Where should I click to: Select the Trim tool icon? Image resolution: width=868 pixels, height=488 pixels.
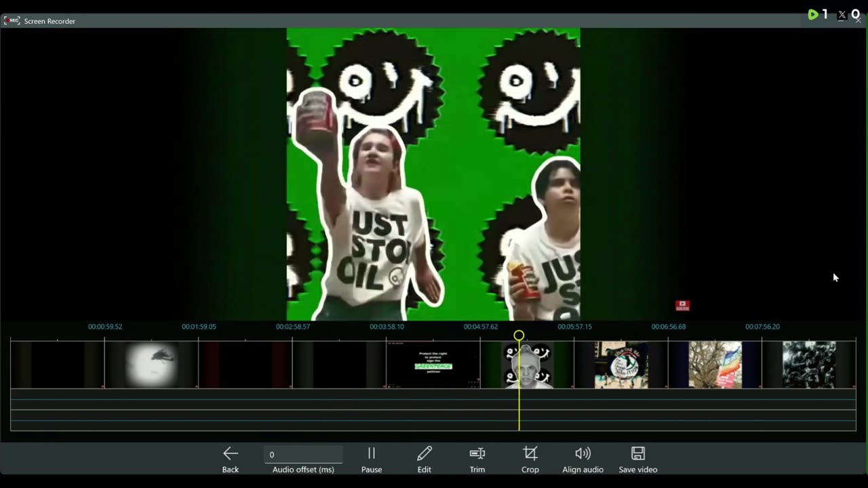click(477, 453)
